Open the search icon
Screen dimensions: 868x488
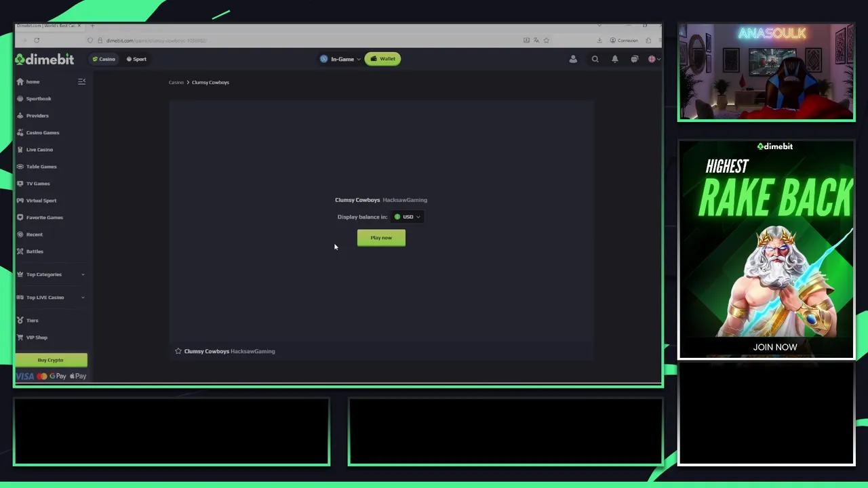click(595, 59)
